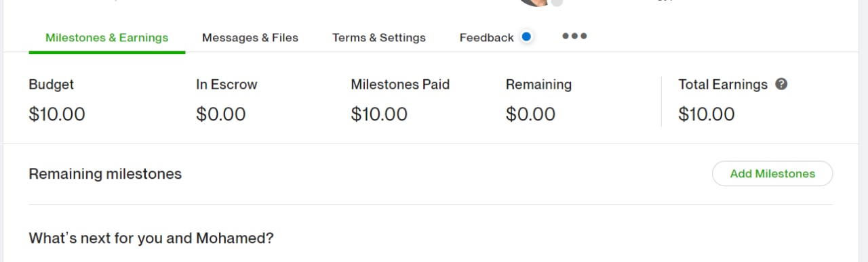Image resolution: width=868 pixels, height=262 pixels.
Task: Switch to the Milestones & Earnings tab
Action: 107,38
